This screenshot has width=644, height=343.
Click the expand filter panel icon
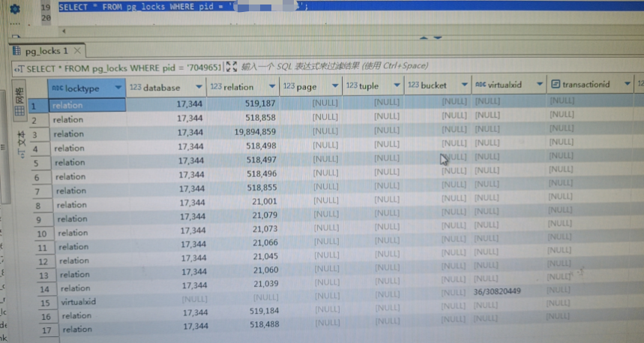tap(231, 67)
